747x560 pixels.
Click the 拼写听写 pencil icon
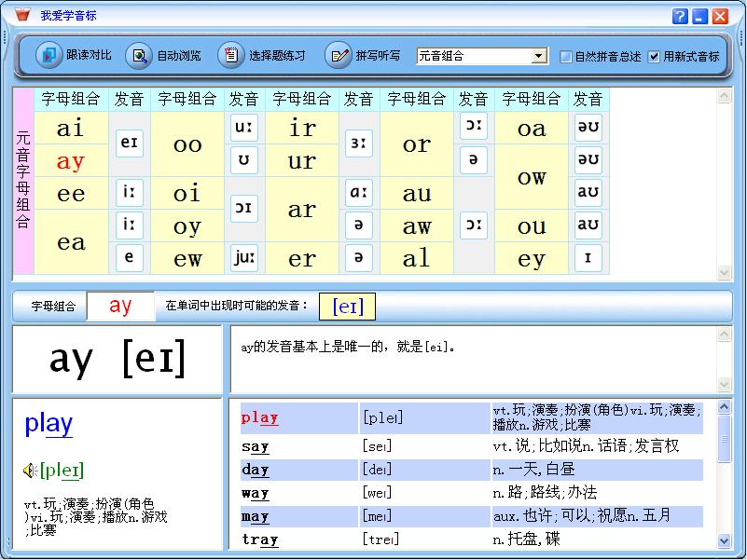tap(338, 55)
